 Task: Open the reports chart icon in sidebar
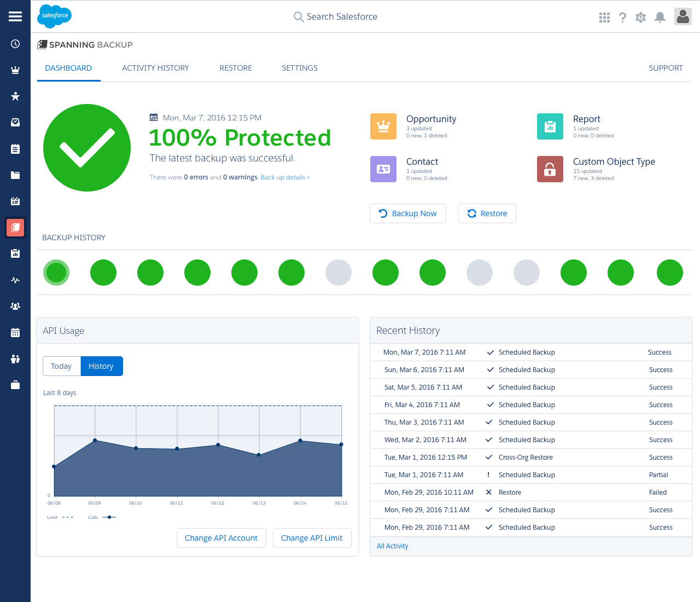pos(15,253)
